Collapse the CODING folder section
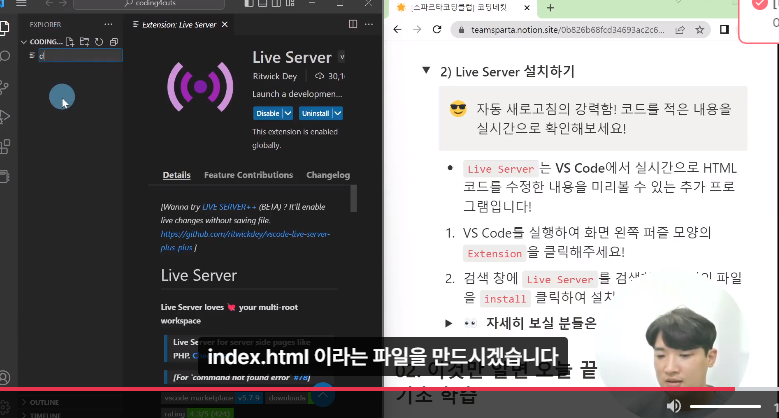The width and height of the screenshot is (779, 418). (23, 42)
